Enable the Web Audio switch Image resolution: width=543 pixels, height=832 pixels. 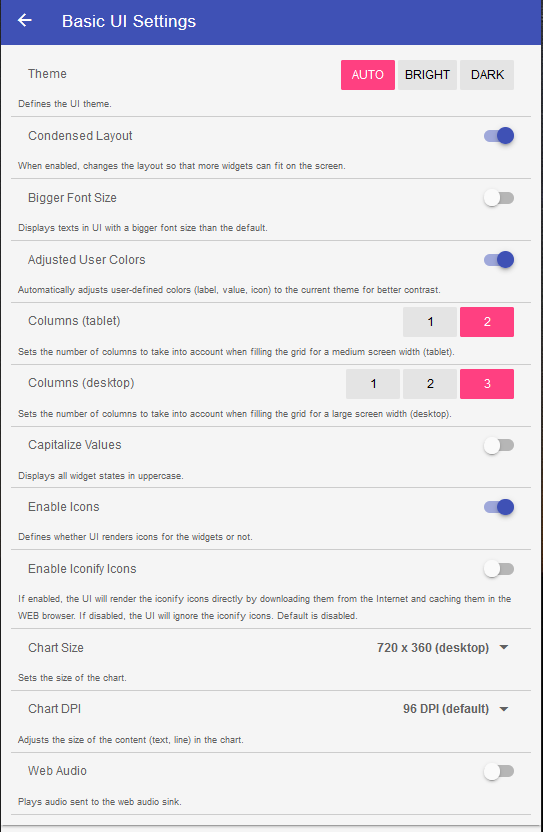499,772
